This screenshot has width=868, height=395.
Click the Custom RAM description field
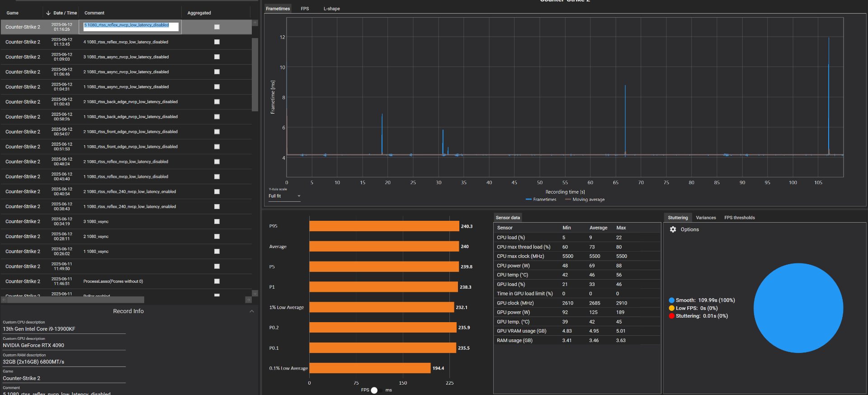coord(64,362)
